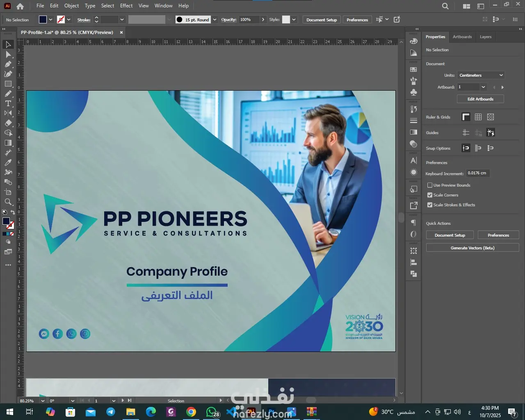This screenshot has width=525, height=420.
Task: Select the Gradient tool in left toolbar
Action: pyautogui.click(x=8, y=143)
